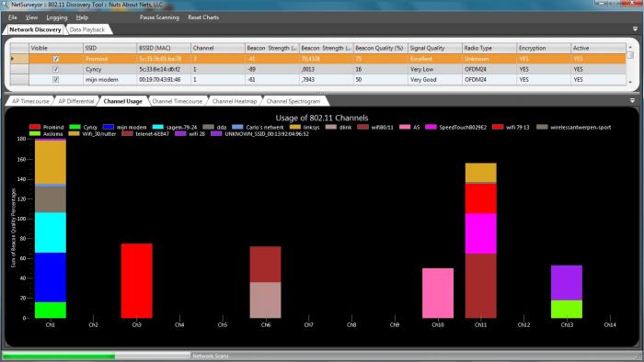Screen dimensions: 644x362
Task: Open the View menu
Action: (31, 17)
